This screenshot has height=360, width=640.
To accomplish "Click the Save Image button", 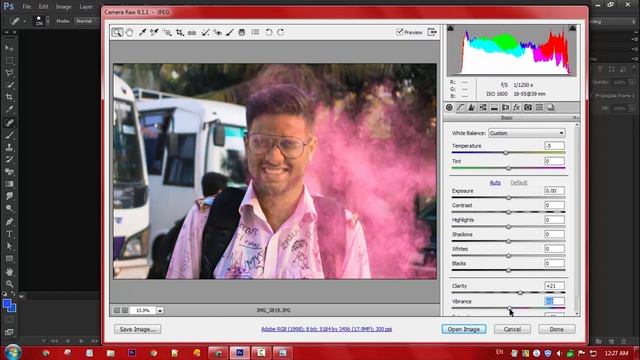I will tap(138, 329).
